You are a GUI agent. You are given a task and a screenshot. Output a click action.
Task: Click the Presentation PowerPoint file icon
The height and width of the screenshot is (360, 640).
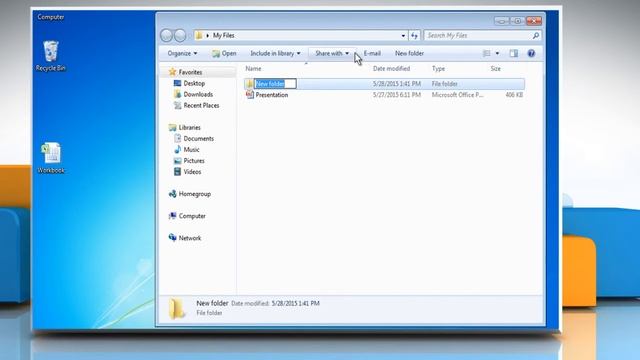pyautogui.click(x=249, y=95)
